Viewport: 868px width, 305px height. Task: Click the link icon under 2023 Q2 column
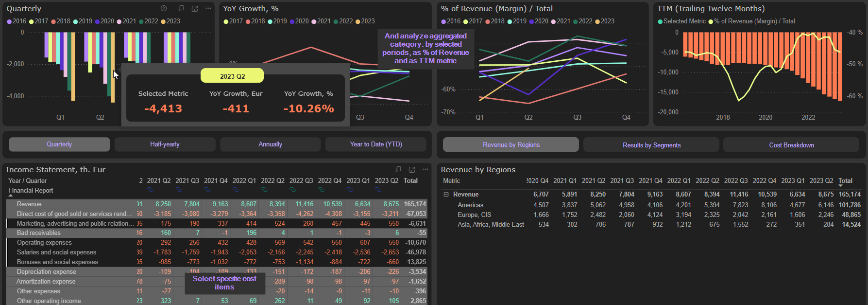pyautogui.click(x=378, y=189)
